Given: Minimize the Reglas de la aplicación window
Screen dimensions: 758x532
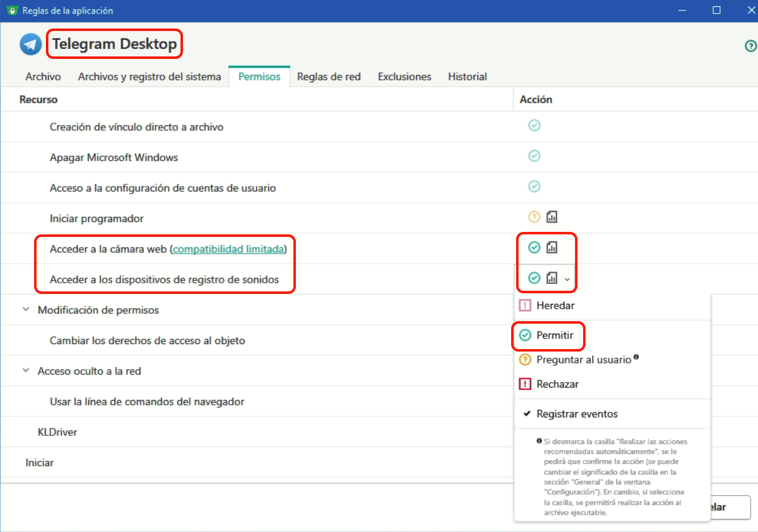Looking at the screenshot, I should [682, 11].
